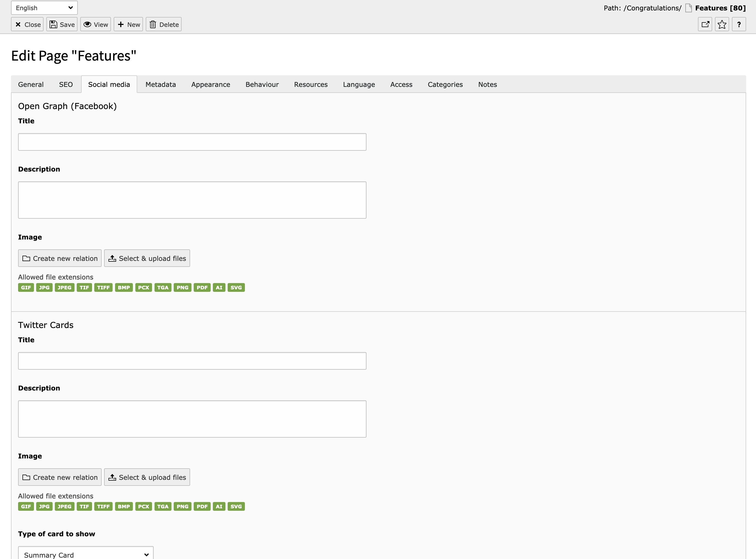Click the View eye icon button

coord(96,24)
